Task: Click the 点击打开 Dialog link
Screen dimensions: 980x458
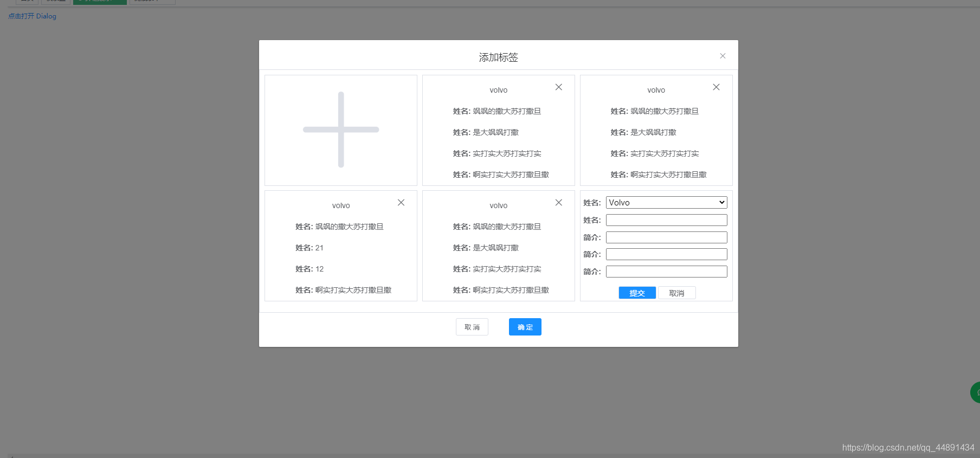Action: tap(32, 16)
